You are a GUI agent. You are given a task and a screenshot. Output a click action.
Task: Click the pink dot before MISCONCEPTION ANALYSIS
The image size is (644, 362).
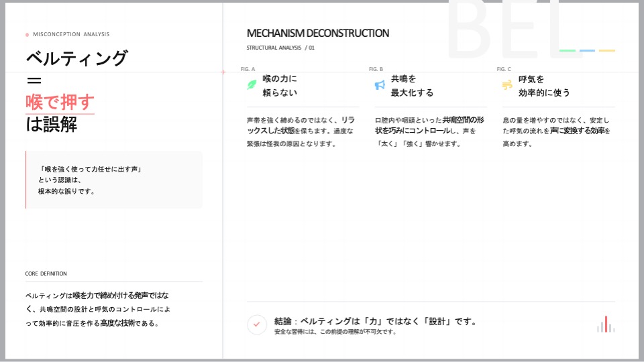[28, 35]
